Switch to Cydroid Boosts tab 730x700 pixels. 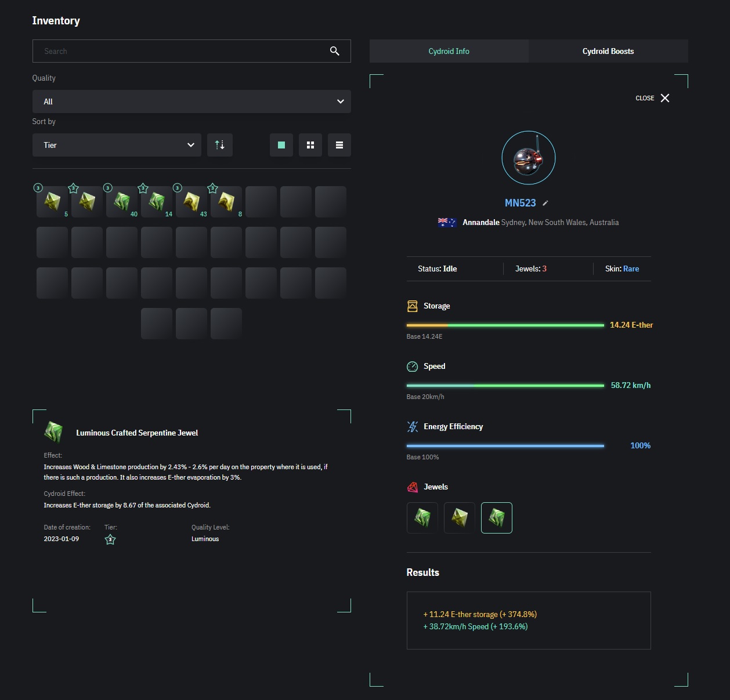pyautogui.click(x=608, y=51)
